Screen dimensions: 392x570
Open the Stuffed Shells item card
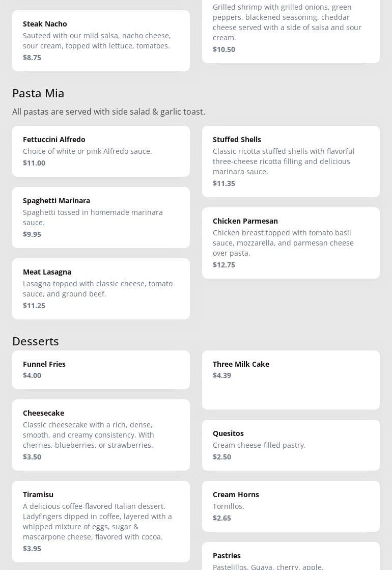click(x=291, y=161)
